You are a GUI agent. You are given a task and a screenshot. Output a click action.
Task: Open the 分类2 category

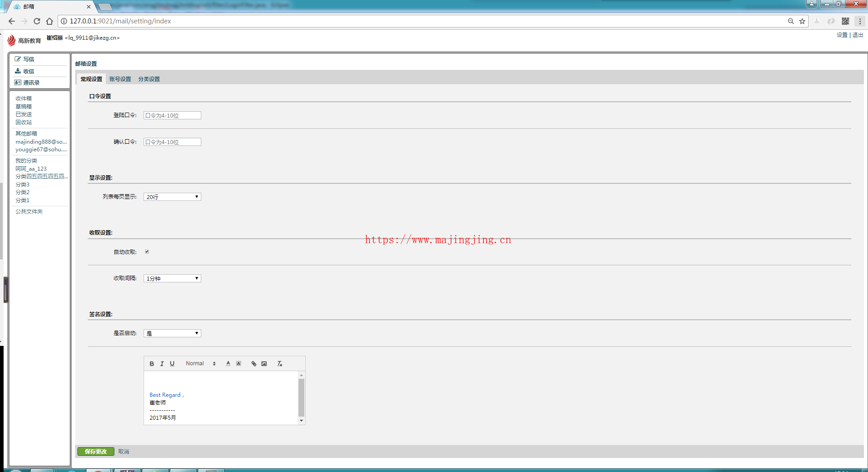tap(23, 192)
